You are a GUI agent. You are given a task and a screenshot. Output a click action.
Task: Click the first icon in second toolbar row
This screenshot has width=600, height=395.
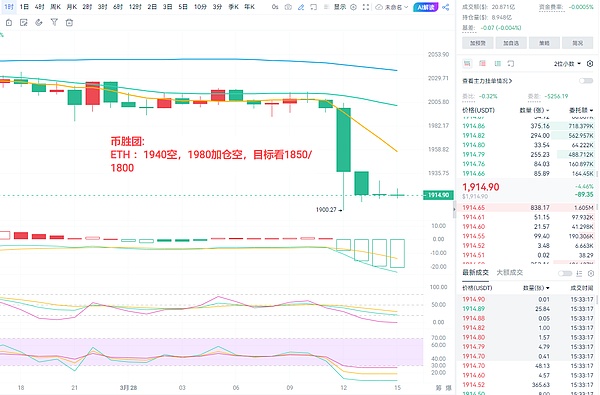click(x=9, y=23)
